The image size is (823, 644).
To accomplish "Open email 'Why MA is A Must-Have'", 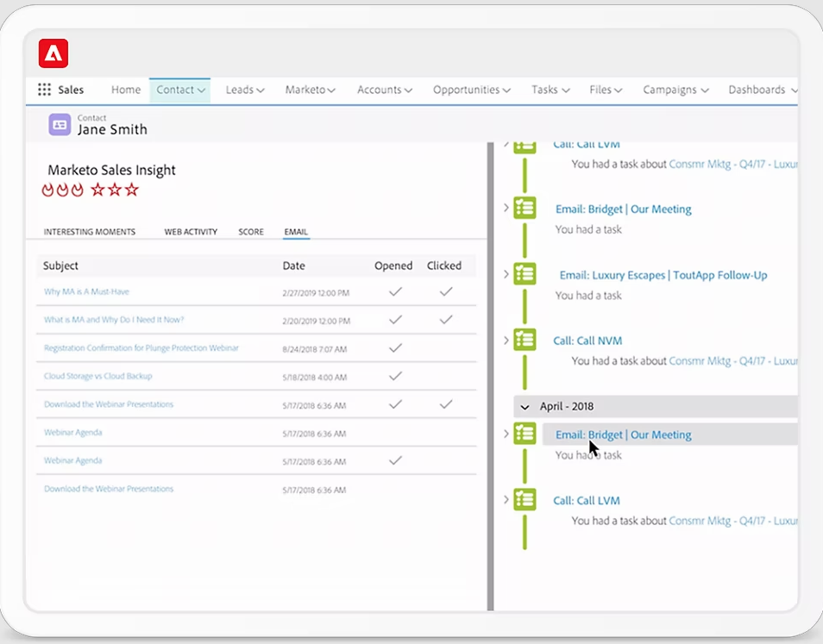I will coord(86,291).
